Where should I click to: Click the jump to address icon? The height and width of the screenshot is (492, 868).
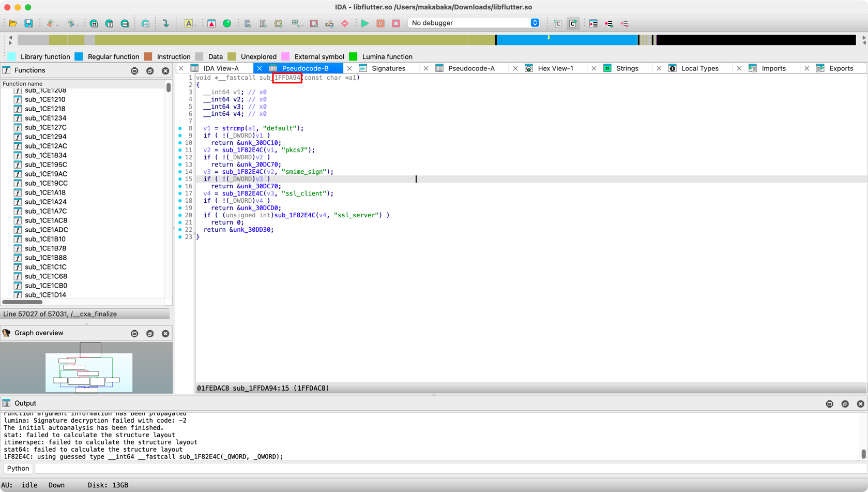point(145,23)
